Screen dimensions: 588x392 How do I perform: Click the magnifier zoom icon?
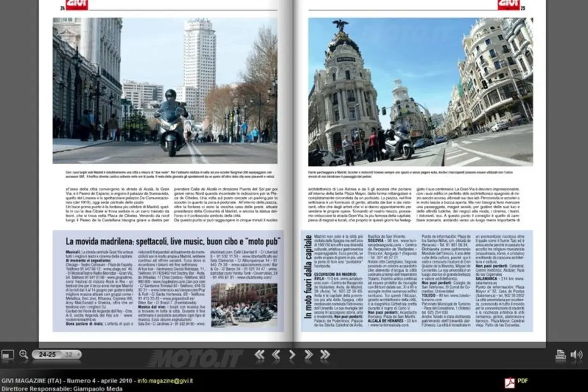(x=24, y=354)
